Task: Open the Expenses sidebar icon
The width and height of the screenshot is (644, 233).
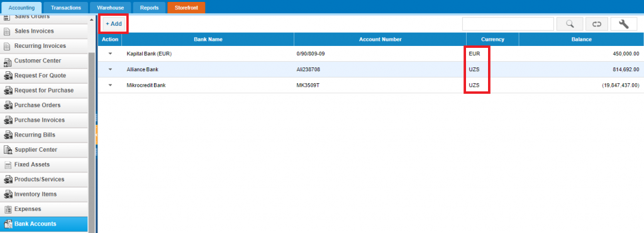Action: click(x=8, y=209)
